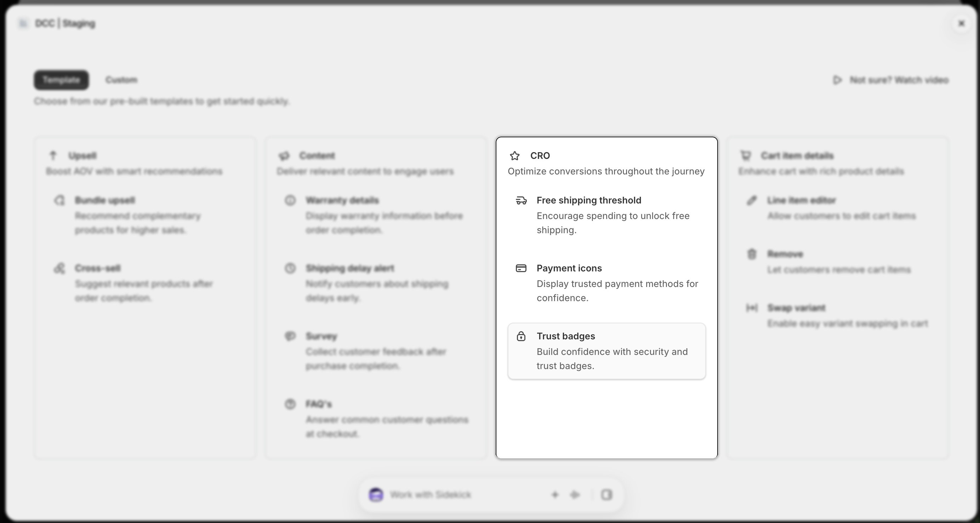Close the template dialog with X

click(961, 23)
